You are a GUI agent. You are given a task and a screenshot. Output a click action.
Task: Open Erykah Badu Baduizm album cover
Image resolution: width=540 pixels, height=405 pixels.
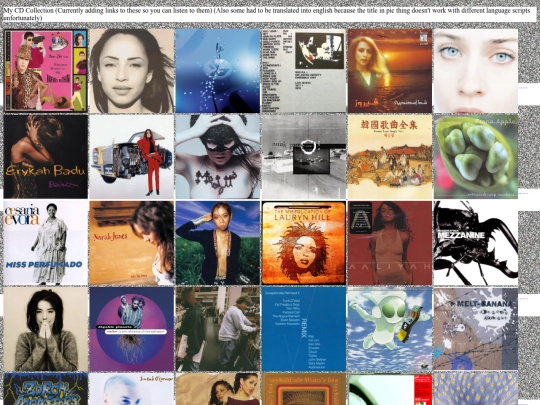45,157
